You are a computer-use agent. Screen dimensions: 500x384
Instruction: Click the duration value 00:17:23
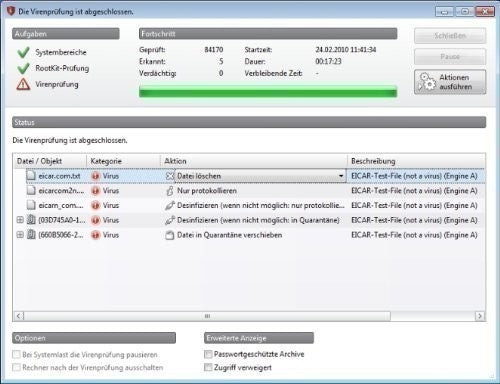click(328, 61)
